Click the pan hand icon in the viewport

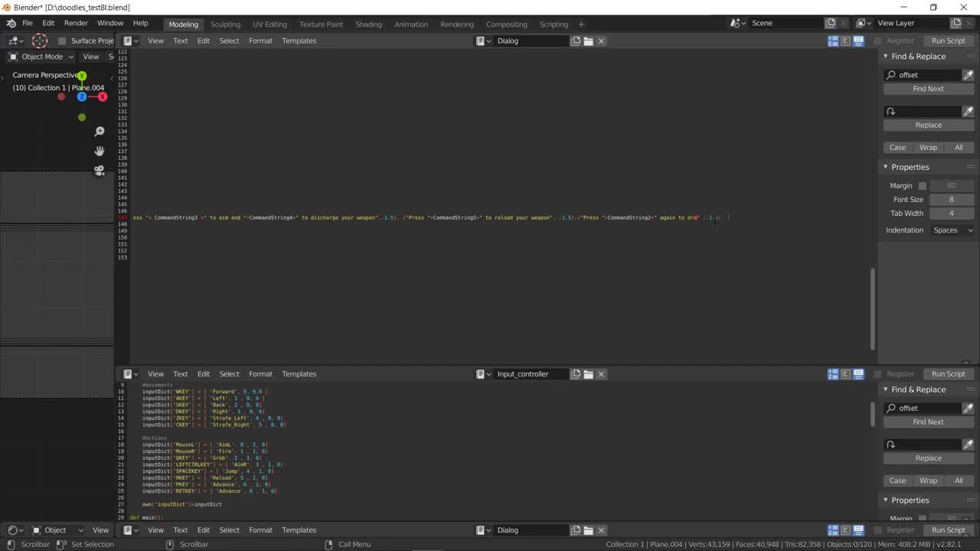(100, 151)
